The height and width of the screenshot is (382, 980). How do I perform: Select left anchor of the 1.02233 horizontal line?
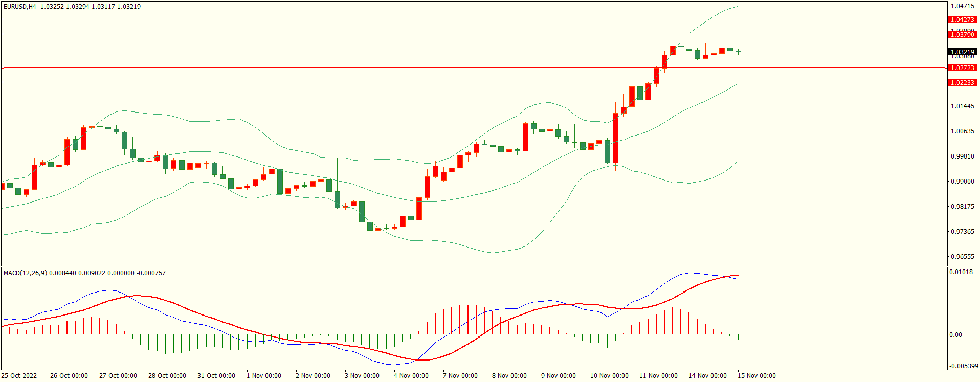(3, 82)
